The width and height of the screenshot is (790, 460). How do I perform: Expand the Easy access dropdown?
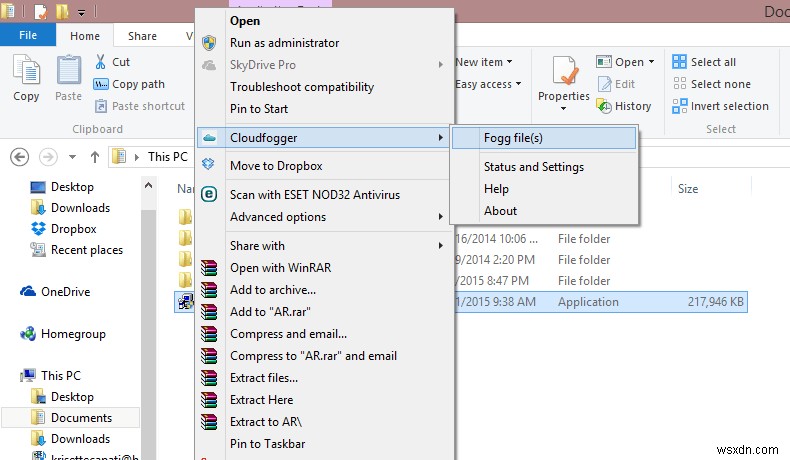518,84
